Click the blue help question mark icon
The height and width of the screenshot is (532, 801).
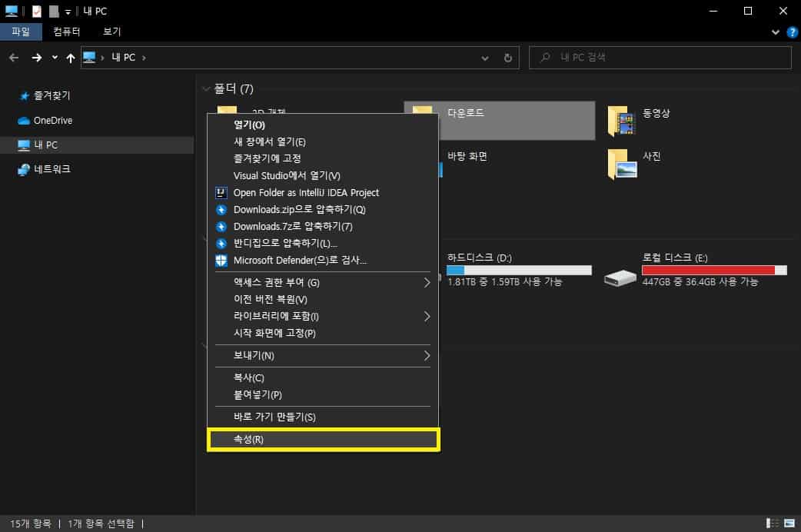tap(793, 32)
